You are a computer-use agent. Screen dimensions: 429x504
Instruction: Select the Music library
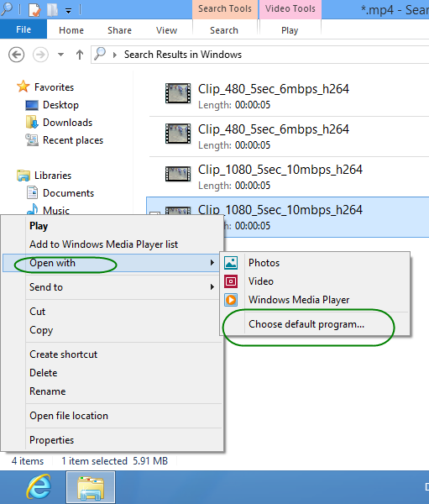pos(56,210)
